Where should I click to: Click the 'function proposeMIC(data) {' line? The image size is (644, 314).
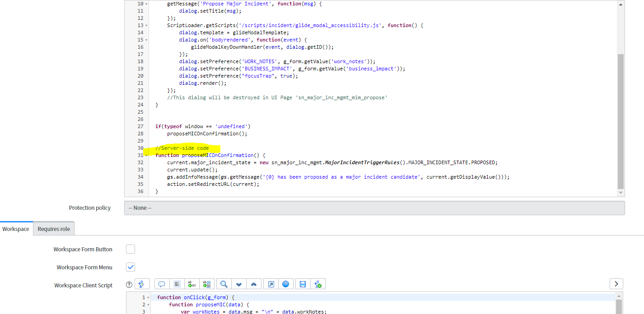coord(209,305)
